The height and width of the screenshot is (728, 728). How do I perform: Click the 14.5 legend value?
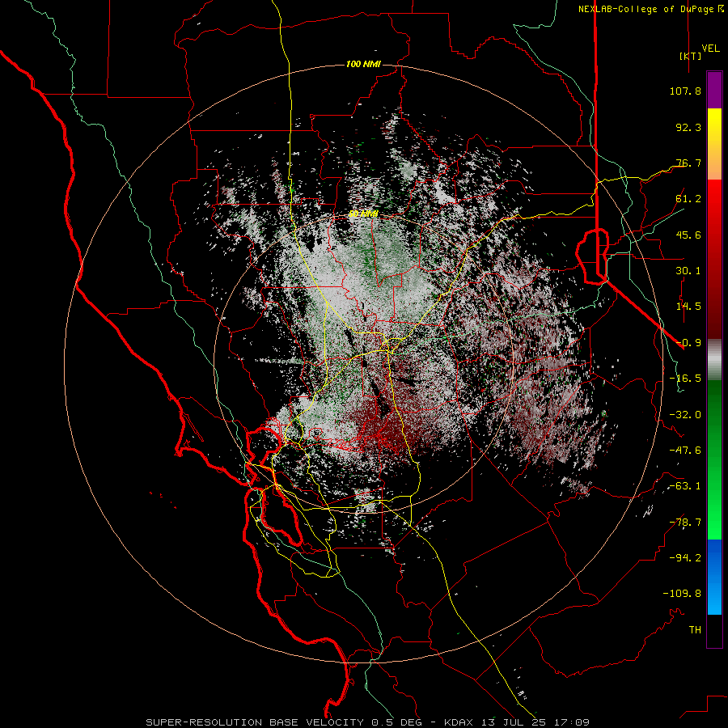pyautogui.click(x=688, y=307)
